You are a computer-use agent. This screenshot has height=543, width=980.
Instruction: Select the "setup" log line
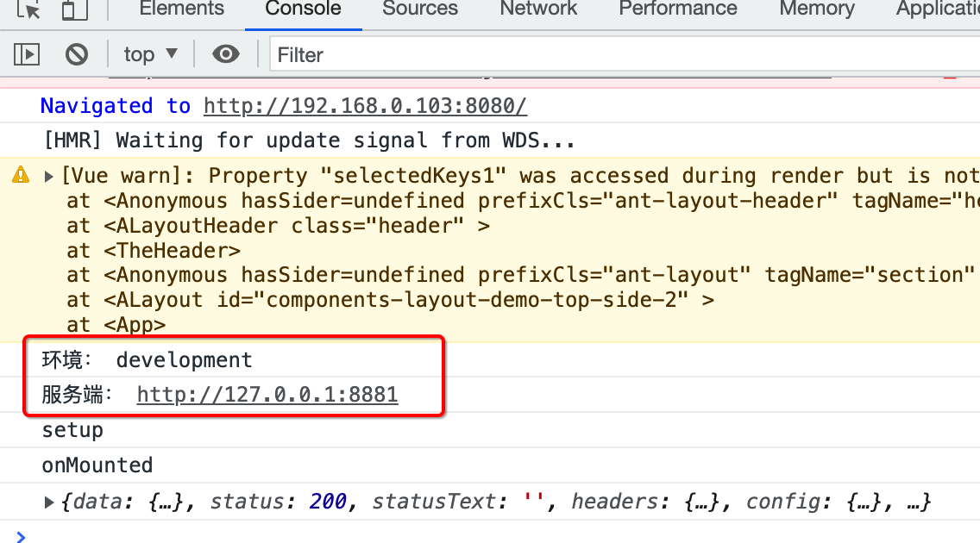72,430
